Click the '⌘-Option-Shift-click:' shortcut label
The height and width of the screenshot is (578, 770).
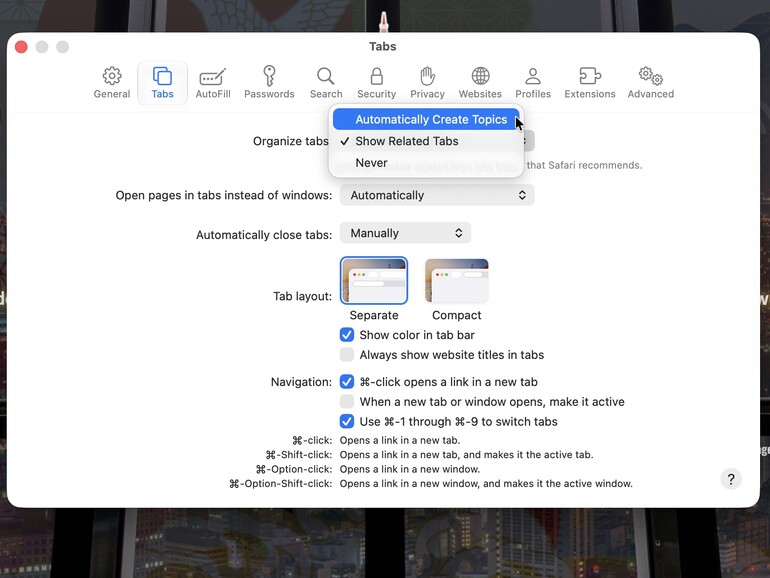[280, 483]
